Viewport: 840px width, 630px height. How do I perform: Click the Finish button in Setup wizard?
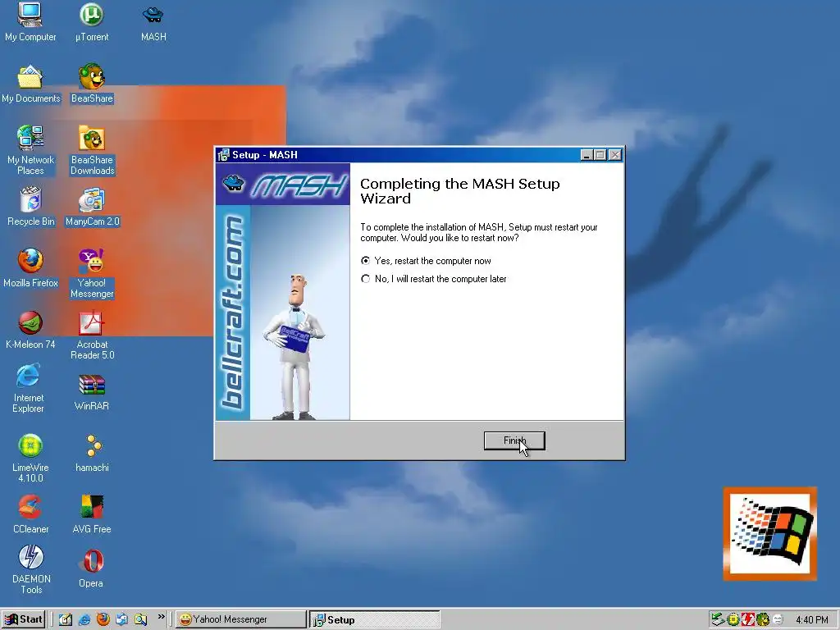[x=514, y=441]
